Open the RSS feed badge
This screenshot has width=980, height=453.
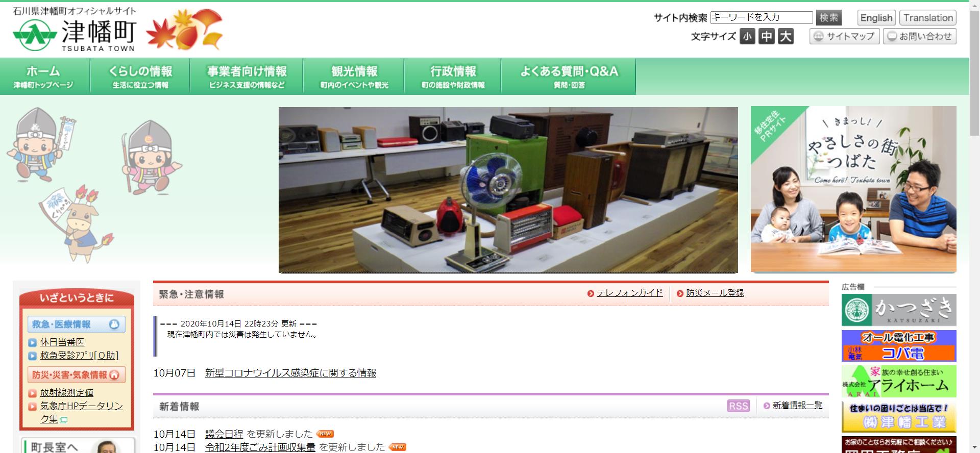click(738, 406)
